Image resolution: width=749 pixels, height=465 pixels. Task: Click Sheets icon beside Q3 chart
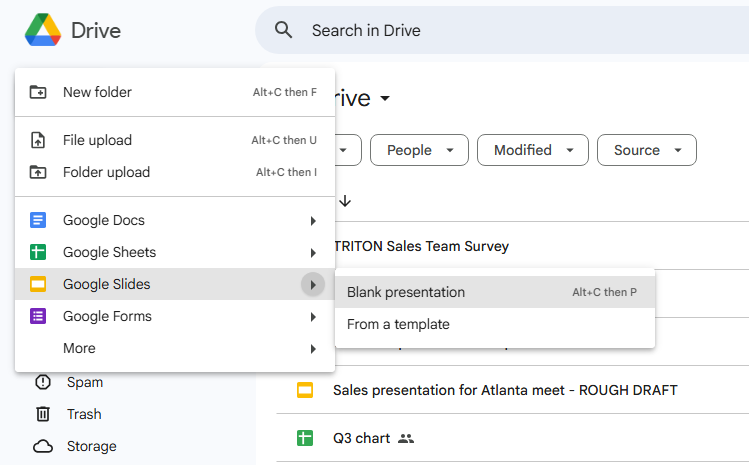coord(305,438)
